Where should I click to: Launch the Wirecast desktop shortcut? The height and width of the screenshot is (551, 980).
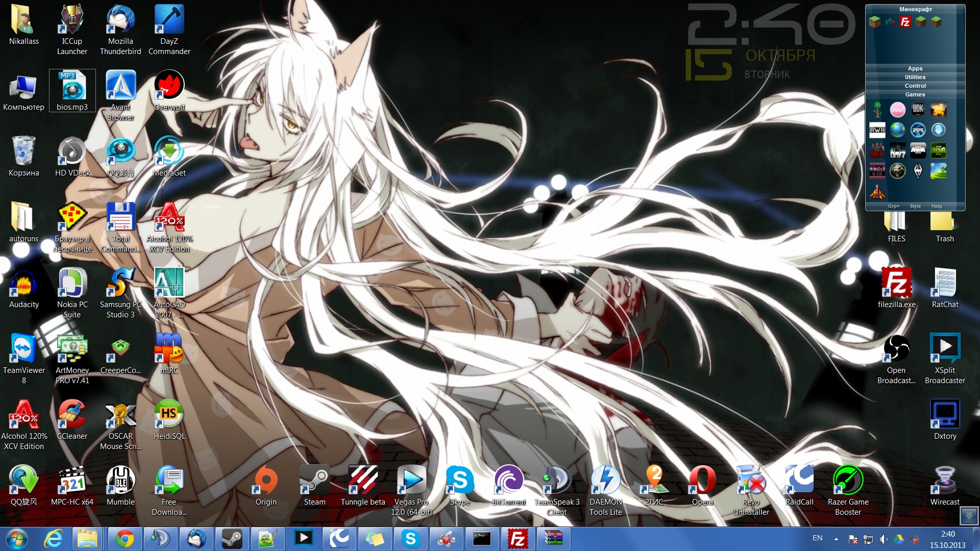tap(945, 485)
